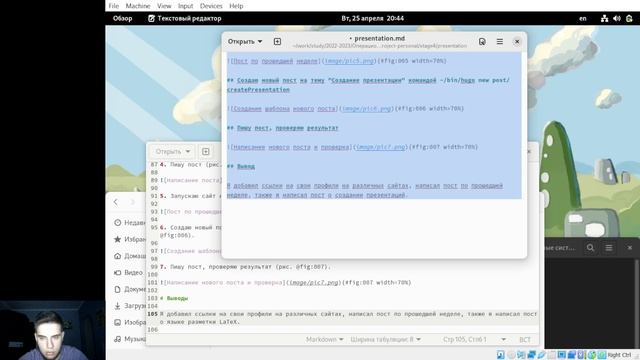Click VirtualBox keyboard capture status icon
Screen dimensions: 640x360
(x=602, y=355)
